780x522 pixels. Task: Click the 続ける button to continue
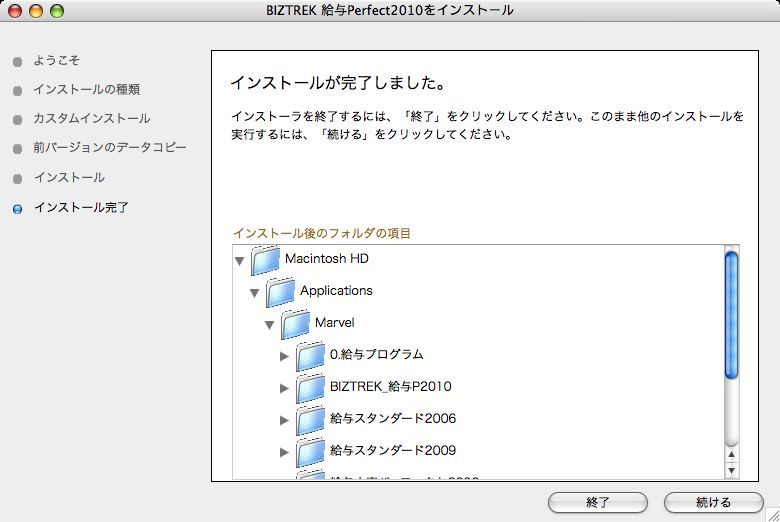[713, 502]
